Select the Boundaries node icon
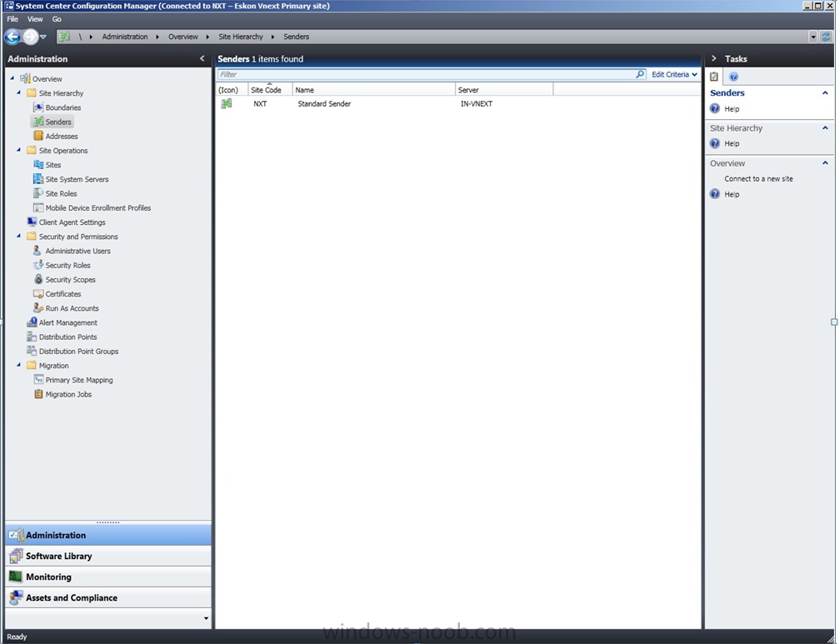Image resolution: width=839 pixels, height=644 pixels. (x=38, y=107)
